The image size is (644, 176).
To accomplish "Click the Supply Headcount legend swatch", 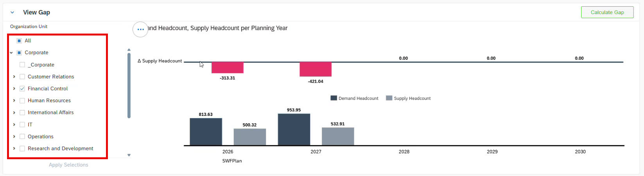I will (x=389, y=98).
